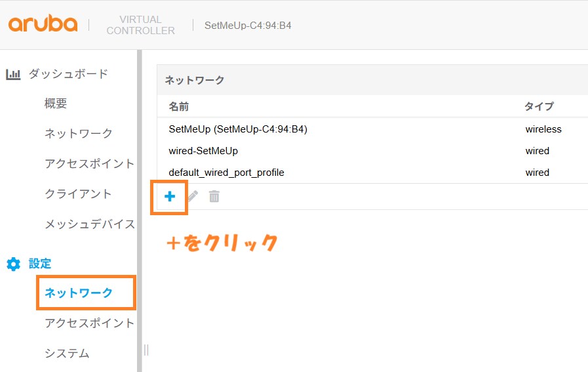Image resolution: width=588 pixels, height=372 pixels.
Task: Open アクセスポイント under dashboard section
Action: pyautogui.click(x=89, y=163)
